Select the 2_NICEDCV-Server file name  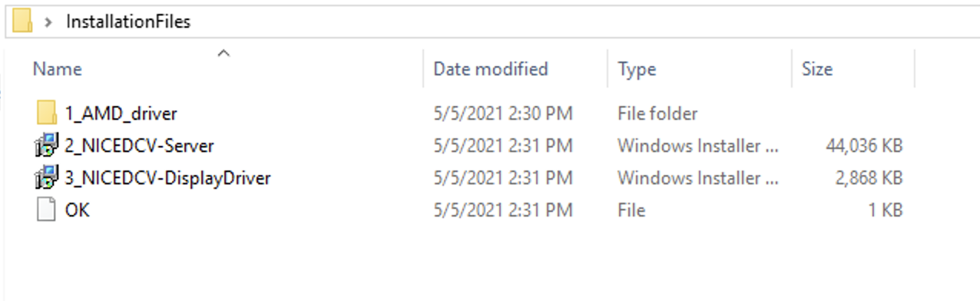tap(140, 146)
